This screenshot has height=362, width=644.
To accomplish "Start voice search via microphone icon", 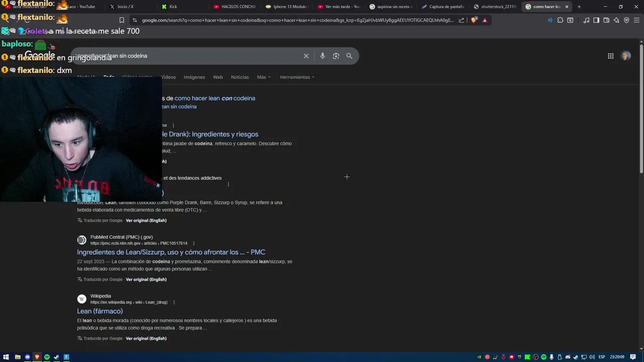I will point(323,56).
